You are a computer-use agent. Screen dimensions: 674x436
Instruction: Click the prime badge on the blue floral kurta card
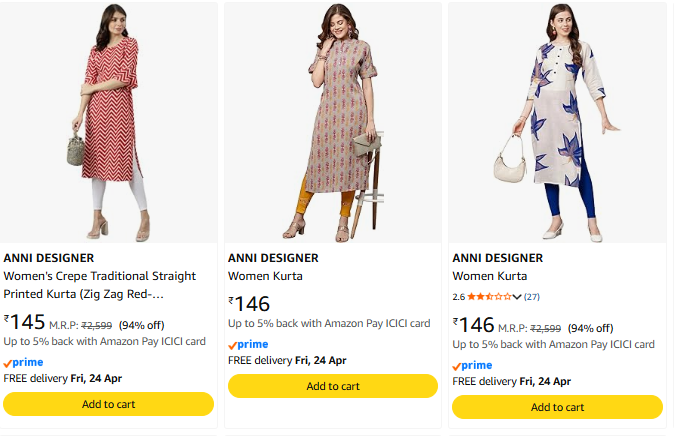473,365
